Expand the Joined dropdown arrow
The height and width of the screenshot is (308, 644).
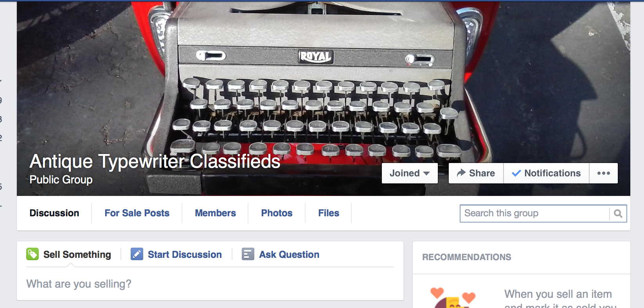[426, 173]
